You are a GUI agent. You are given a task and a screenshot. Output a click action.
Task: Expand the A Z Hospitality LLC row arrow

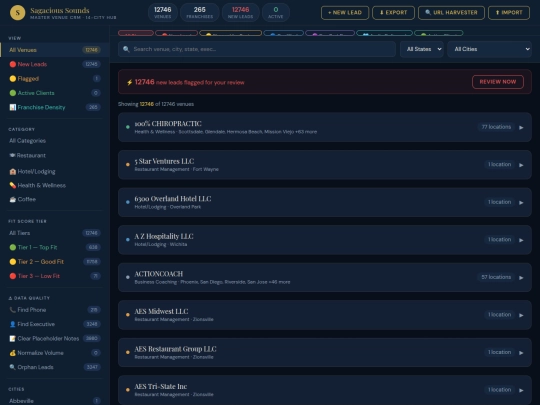pyautogui.click(x=521, y=240)
